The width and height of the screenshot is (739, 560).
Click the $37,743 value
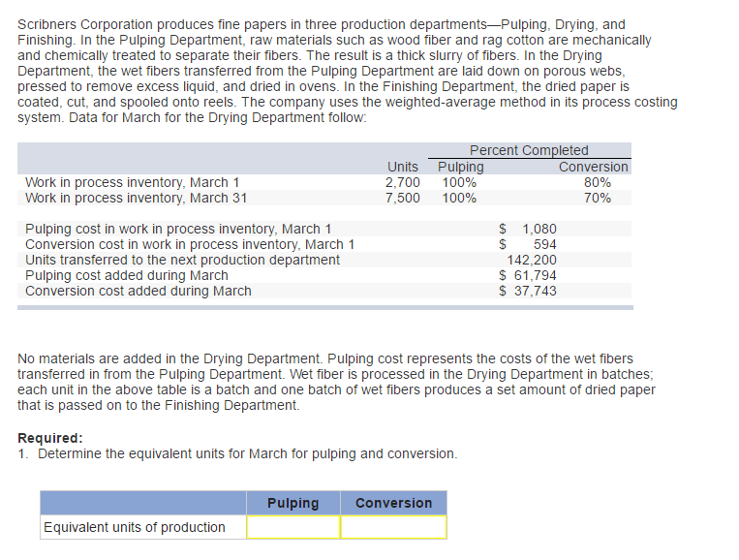click(x=528, y=292)
